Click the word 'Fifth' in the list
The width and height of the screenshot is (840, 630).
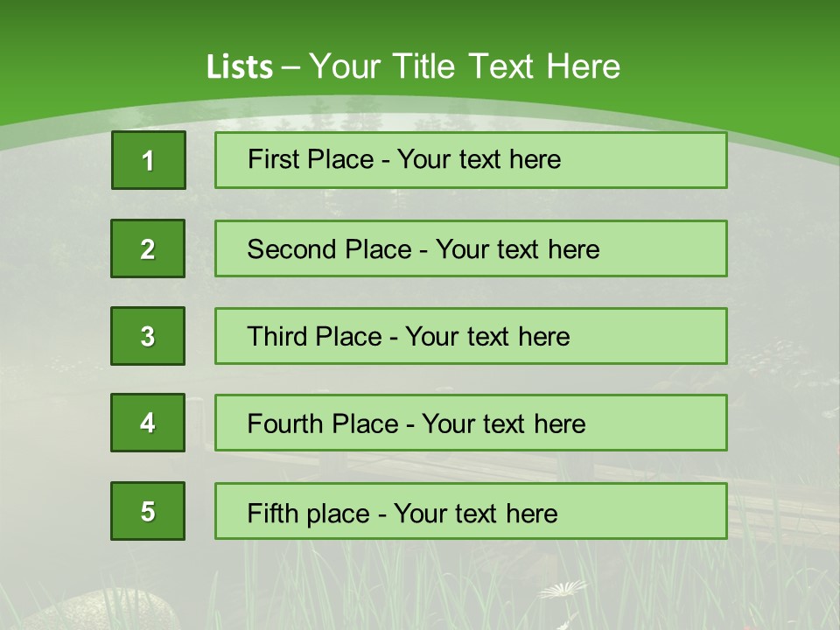[273, 513]
